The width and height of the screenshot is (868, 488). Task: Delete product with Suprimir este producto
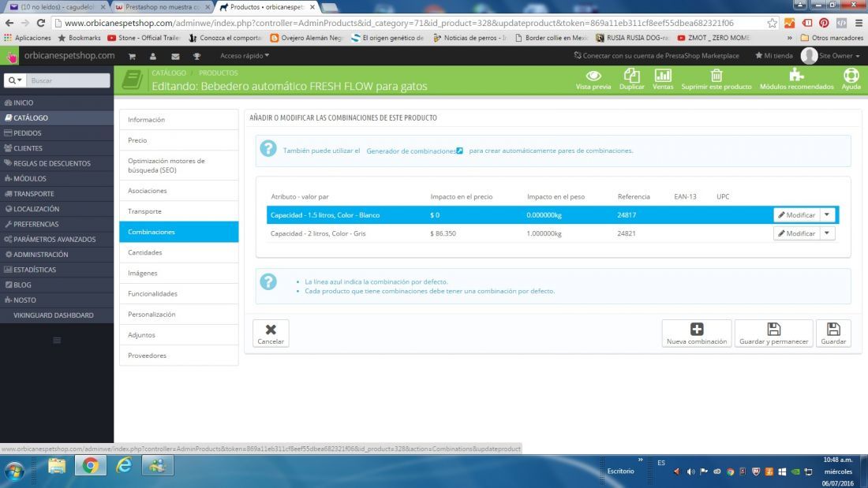716,79
